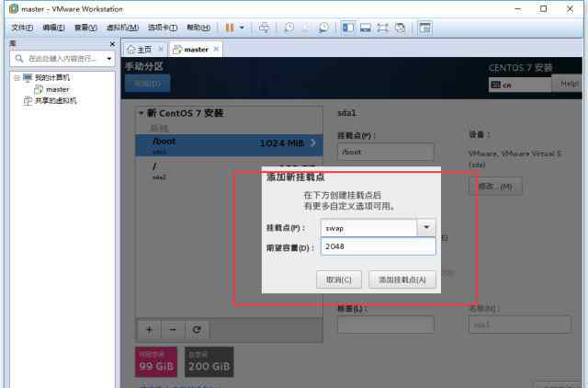Viewport: 588px width, 388px height.
Task: Click the 200 GiB total space box
Action: (x=209, y=361)
